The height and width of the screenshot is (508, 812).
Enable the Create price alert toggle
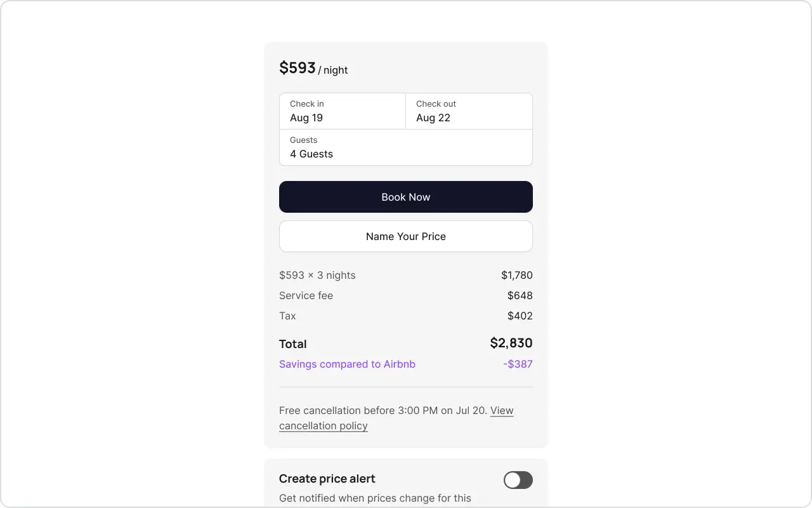pyautogui.click(x=518, y=480)
